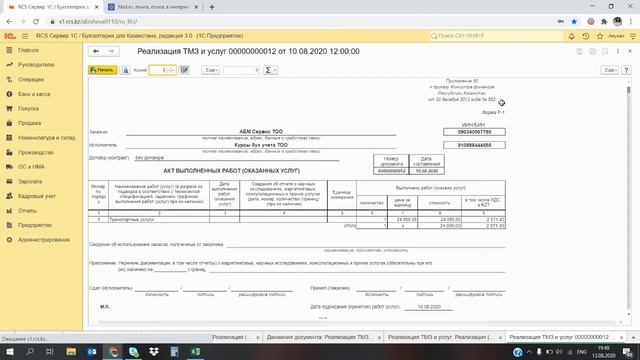640x360 pixels.
Task: Close the document form with X
Action: tap(630, 51)
